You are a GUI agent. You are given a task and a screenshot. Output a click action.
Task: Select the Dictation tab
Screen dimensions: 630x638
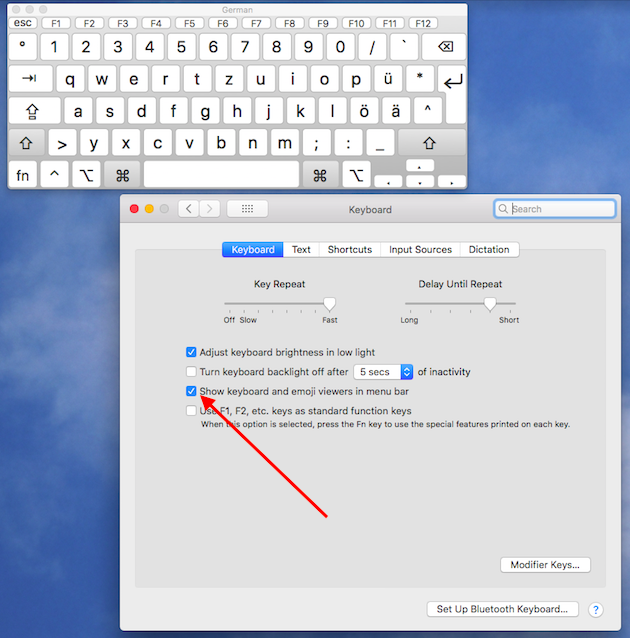coord(489,249)
